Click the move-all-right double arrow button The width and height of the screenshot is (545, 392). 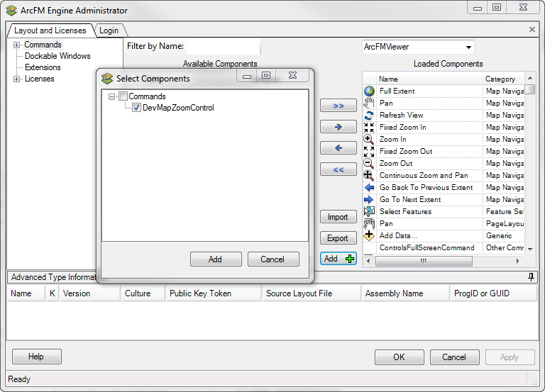pyautogui.click(x=338, y=106)
